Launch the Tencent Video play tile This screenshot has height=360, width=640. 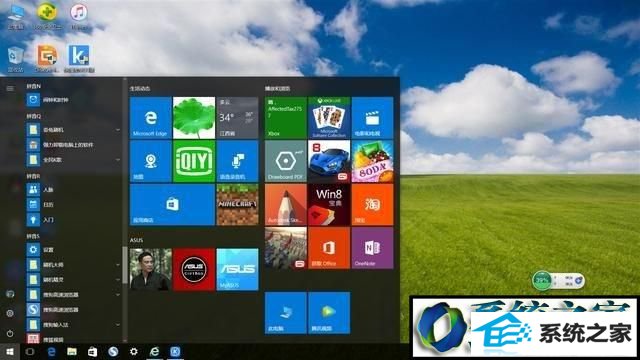pyautogui.click(x=329, y=313)
